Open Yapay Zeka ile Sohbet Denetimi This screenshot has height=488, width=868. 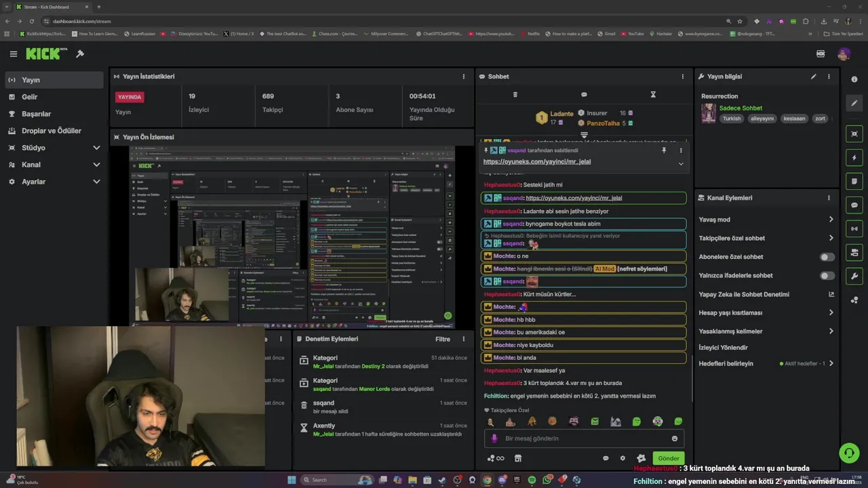tap(766, 294)
